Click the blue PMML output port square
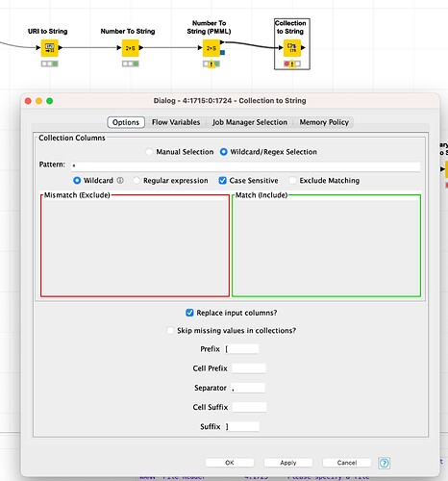Screen dimensions: 448x481 pos(222,52)
